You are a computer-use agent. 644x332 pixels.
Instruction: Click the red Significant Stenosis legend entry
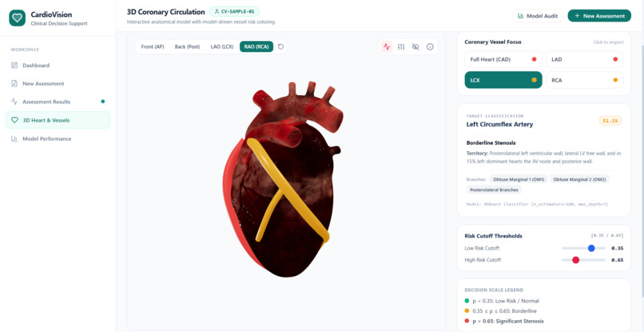click(504, 321)
